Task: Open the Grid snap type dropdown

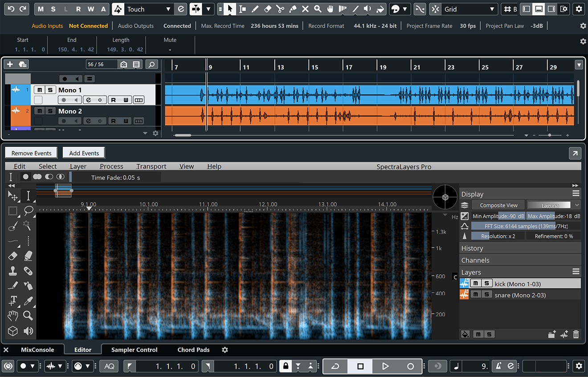Action: (x=469, y=9)
